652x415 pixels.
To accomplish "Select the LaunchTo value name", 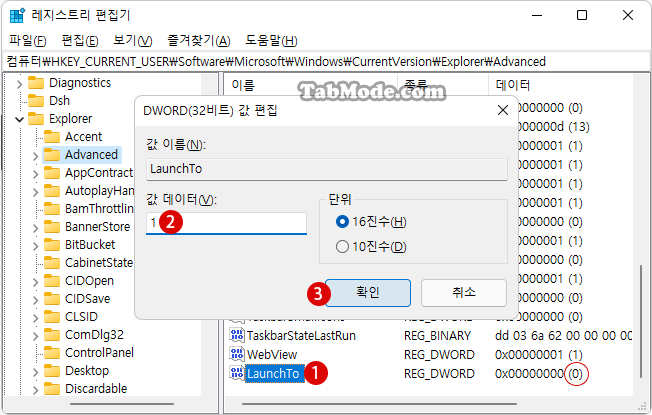I will [x=273, y=374].
